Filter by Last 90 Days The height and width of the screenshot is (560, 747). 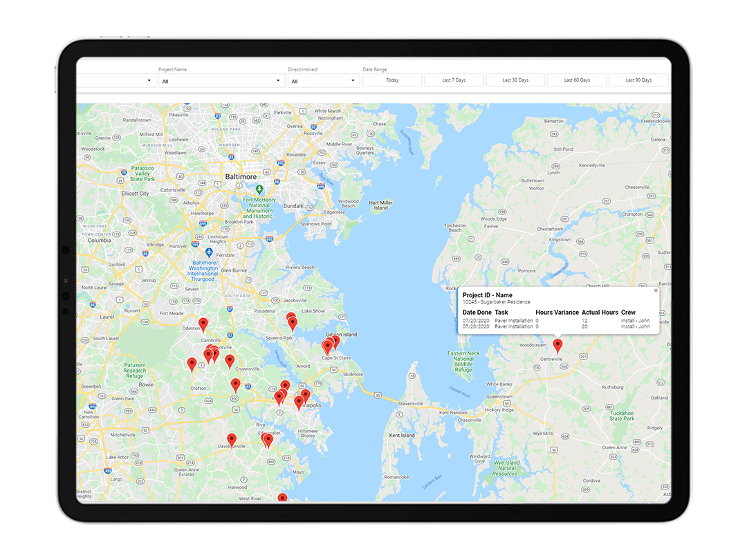pos(638,80)
